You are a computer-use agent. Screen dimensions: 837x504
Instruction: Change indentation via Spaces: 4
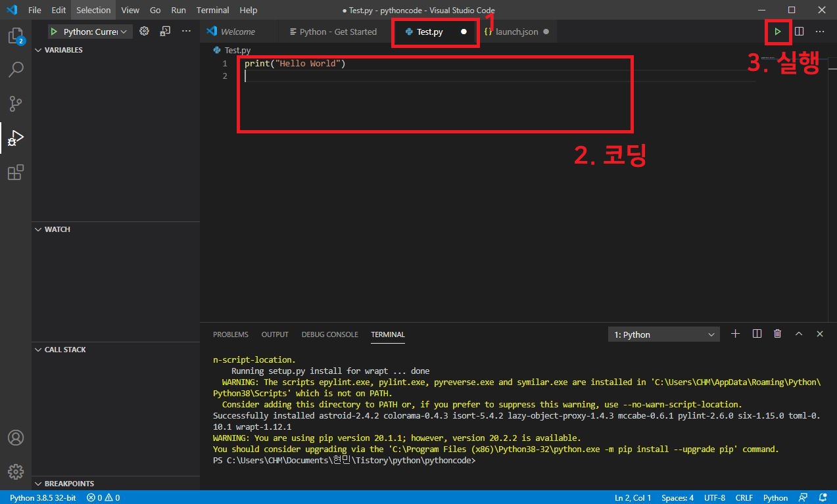(677, 497)
